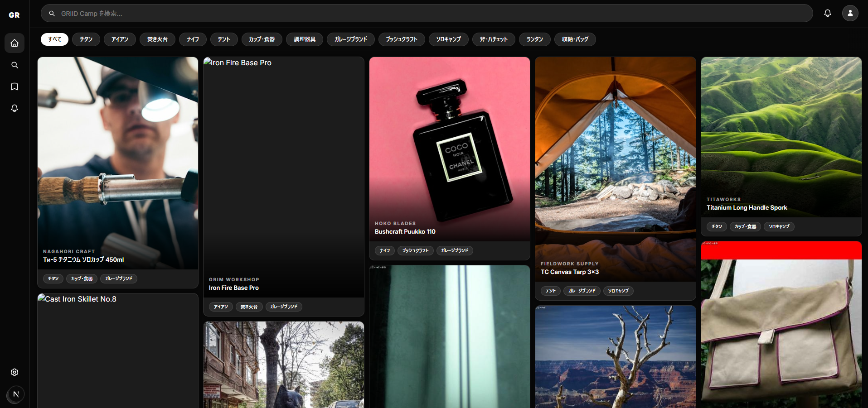Click the テント tag under TC Canvas Tarp

click(x=550, y=291)
